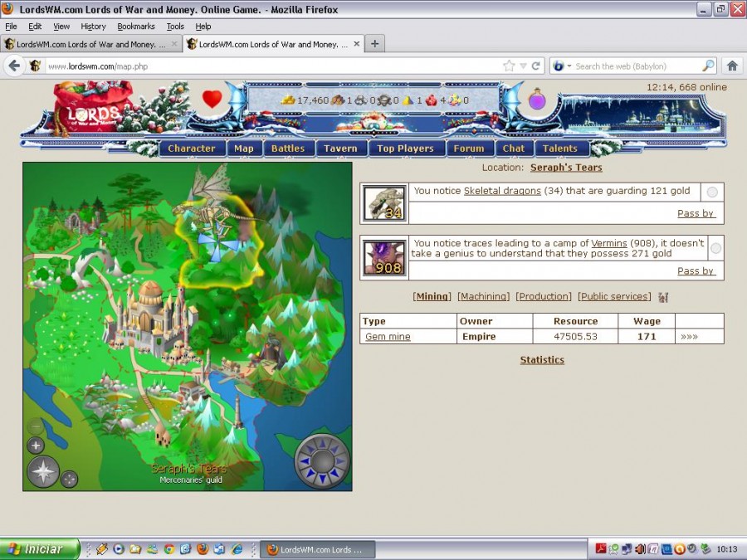The image size is (747, 560).
Task: Click the search magnifier icon
Action: pos(709,66)
